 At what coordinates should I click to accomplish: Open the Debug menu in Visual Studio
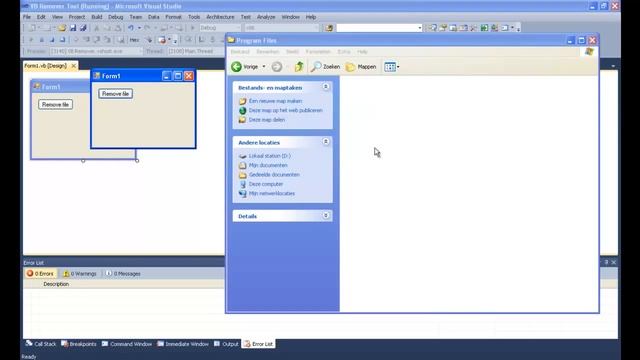[116, 17]
